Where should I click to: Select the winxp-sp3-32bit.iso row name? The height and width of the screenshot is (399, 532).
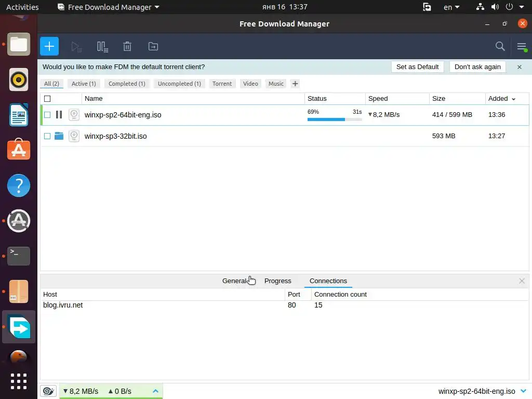[x=116, y=136]
